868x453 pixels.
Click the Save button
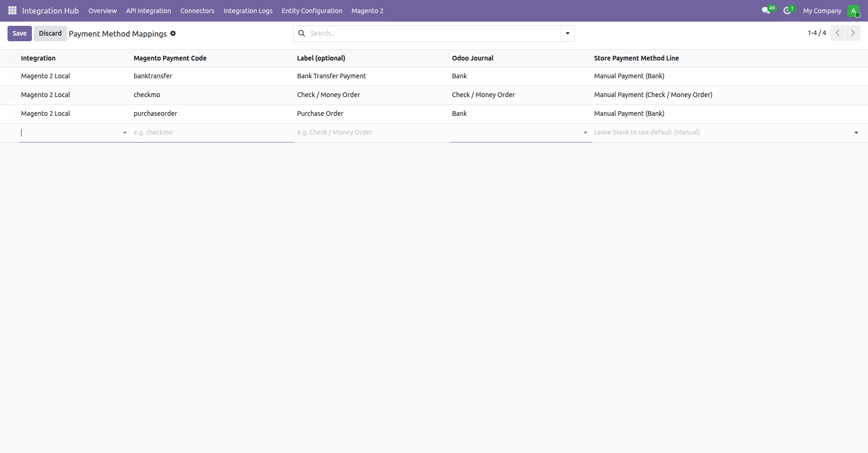click(x=20, y=33)
